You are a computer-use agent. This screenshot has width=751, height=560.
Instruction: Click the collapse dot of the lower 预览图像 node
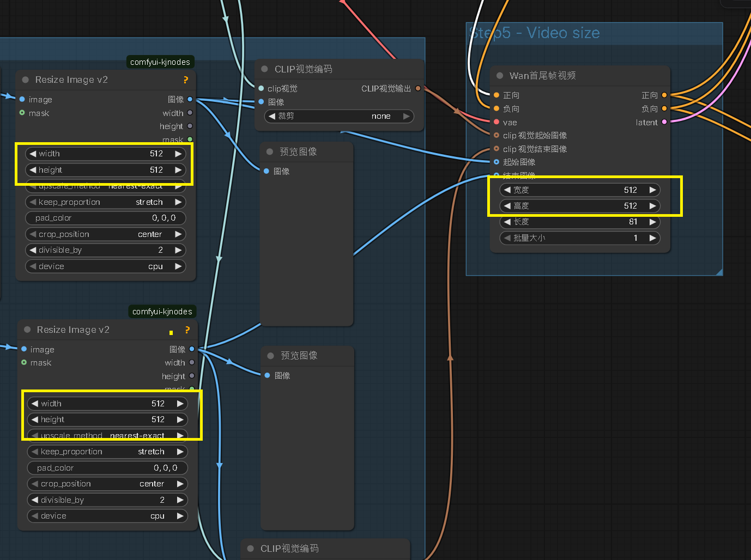tap(271, 356)
